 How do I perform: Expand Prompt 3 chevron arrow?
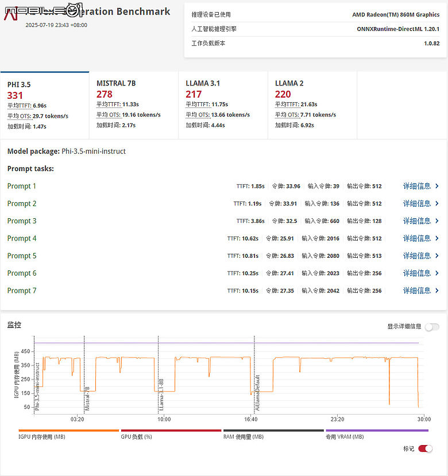[x=437, y=220]
